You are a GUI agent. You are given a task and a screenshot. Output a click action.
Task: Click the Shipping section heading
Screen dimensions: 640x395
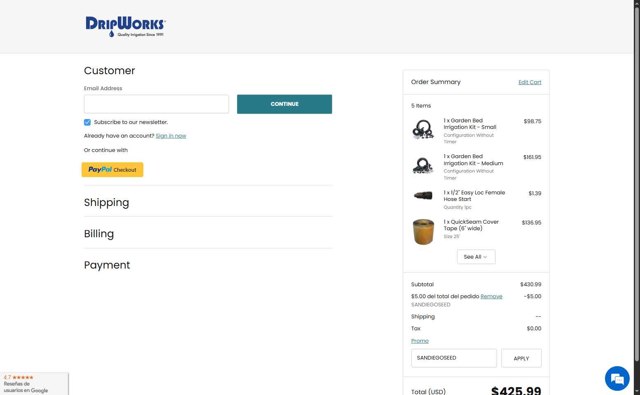(x=107, y=202)
